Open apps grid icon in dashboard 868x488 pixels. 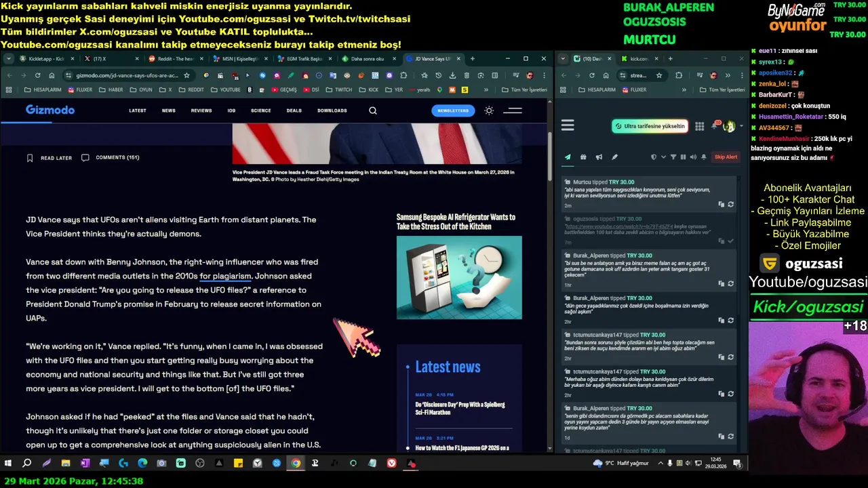699,126
